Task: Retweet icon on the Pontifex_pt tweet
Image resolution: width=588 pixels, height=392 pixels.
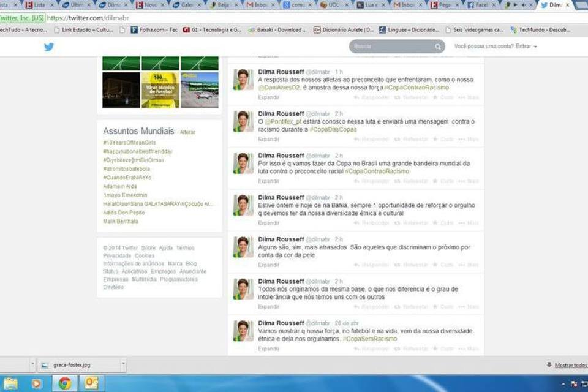Action: tap(397, 139)
